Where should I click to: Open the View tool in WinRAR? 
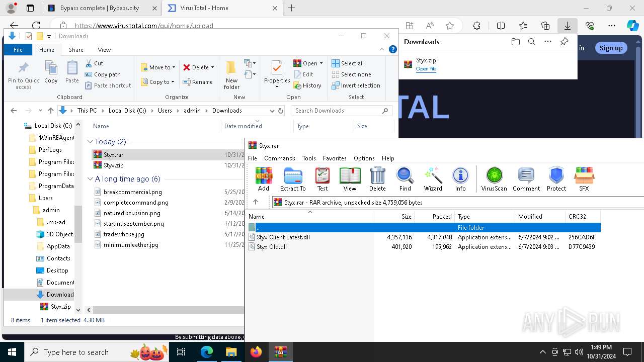point(350,179)
